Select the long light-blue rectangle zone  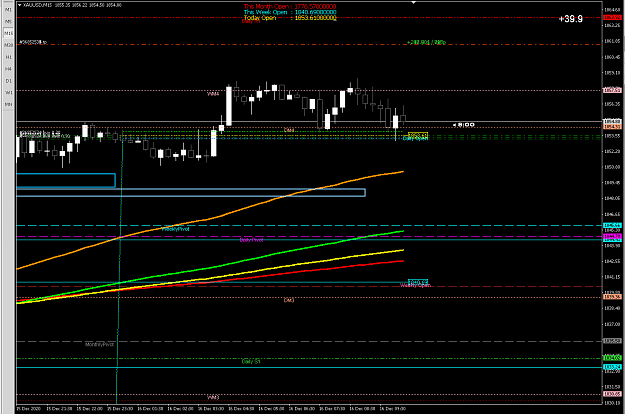point(191,193)
